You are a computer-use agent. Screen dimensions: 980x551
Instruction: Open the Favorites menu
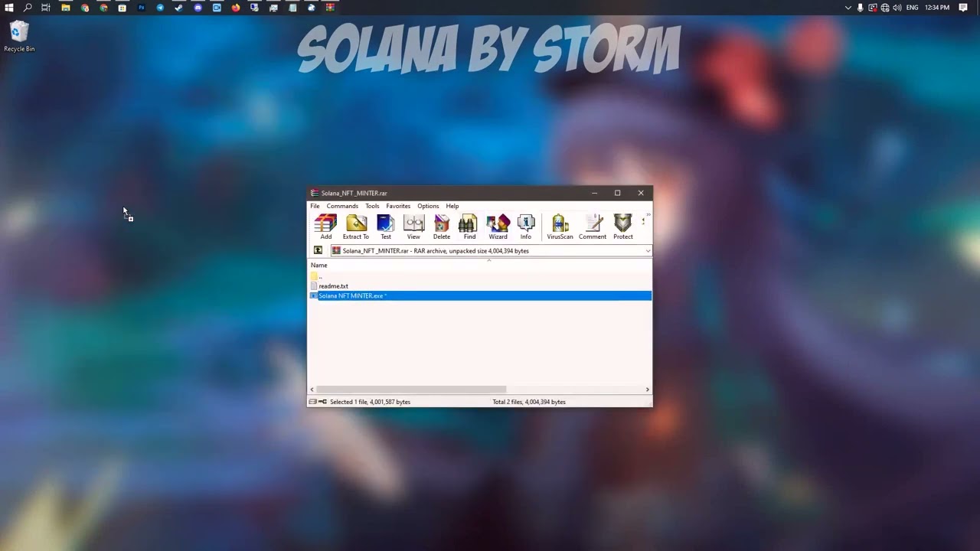398,206
